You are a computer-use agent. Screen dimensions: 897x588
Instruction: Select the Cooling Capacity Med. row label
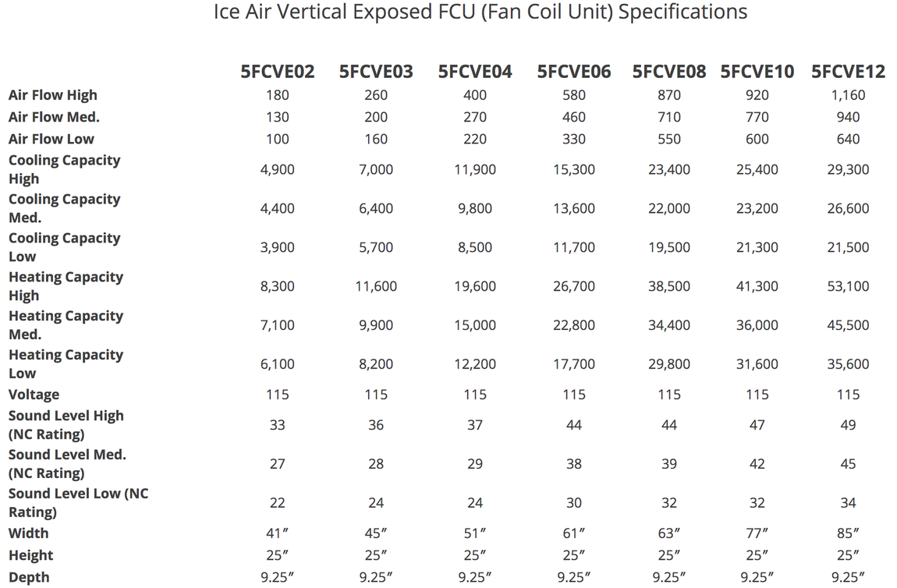coord(64,208)
